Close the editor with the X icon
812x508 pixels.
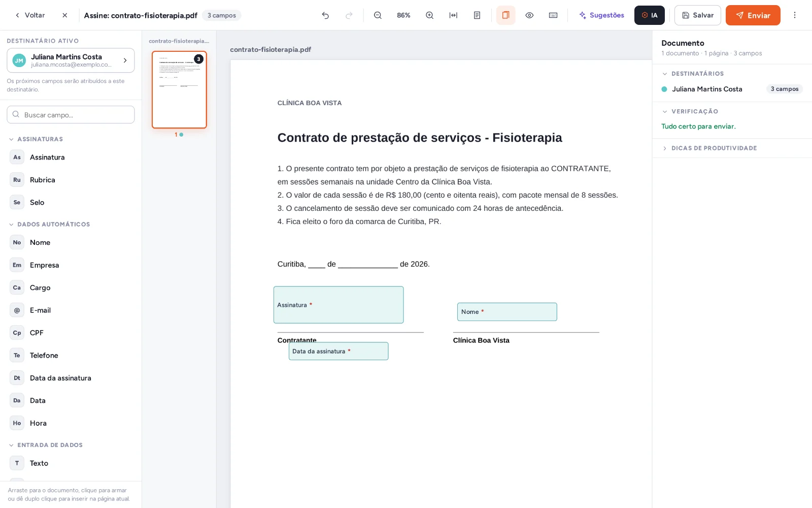click(x=65, y=15)
